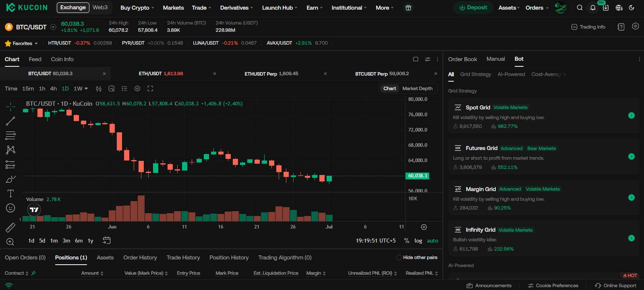Image resolution: width=644 pixels, height=290 pixels.
Task: Open the gift rewards icon
Action: point(408,8)
